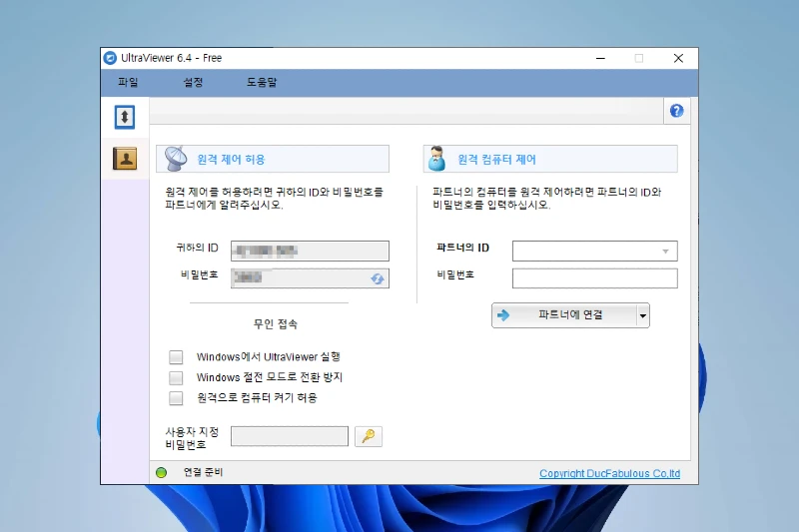The height and width of the screenshot is (532, 799).
Task: Open the 파일 menu
Action: click(128, 82)
